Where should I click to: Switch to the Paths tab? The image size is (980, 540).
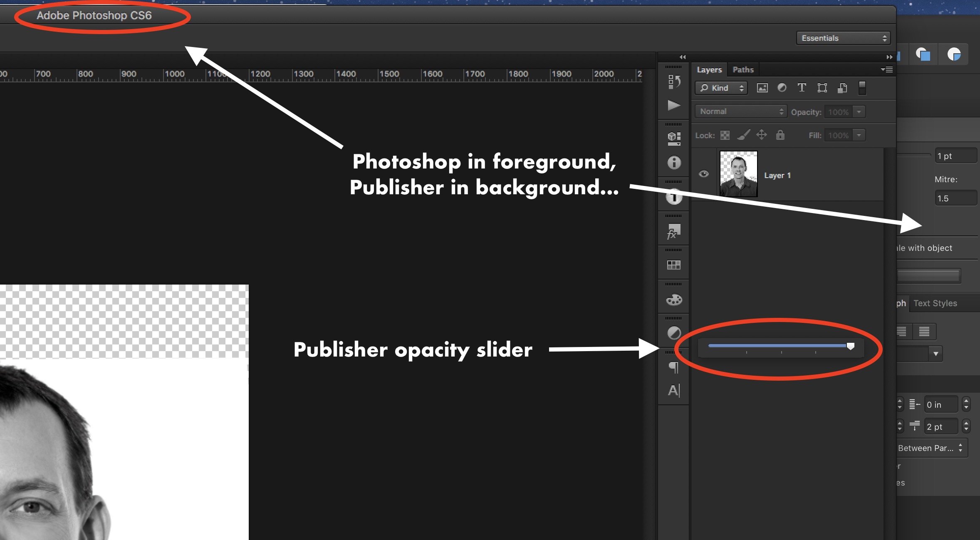coord(743,69)
